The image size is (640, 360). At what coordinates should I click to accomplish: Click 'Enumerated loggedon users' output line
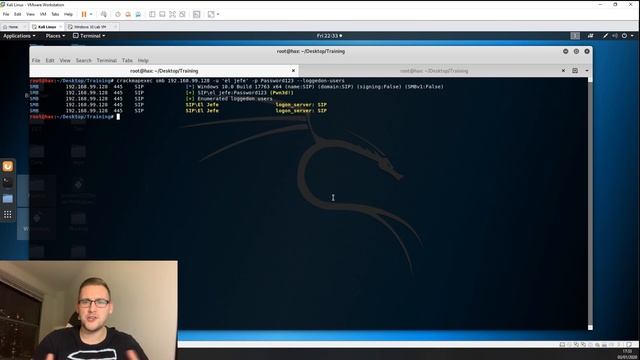point(235,99)
